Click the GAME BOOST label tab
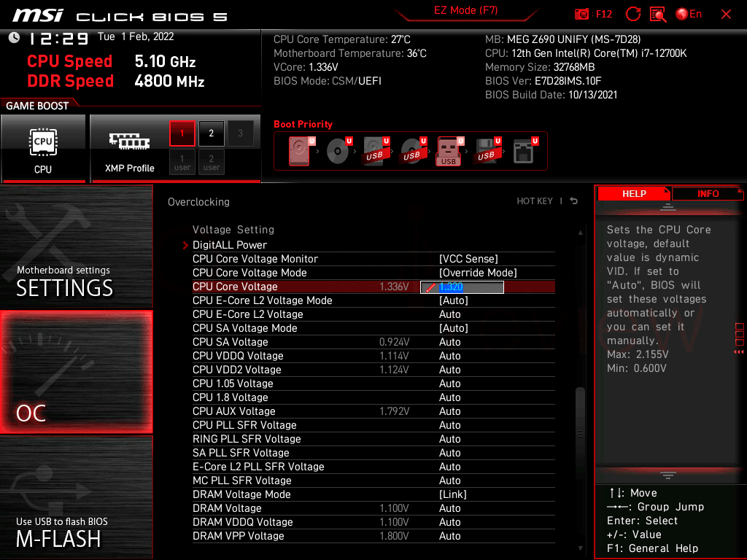The width and height of the screenshot is (747, 560). [x=37, y=106]
